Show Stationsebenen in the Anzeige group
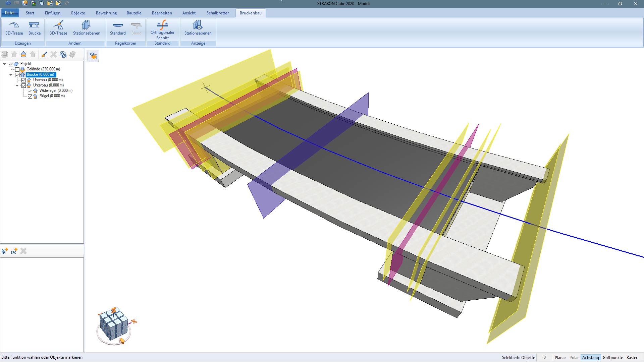 click(x=198, y=28)
